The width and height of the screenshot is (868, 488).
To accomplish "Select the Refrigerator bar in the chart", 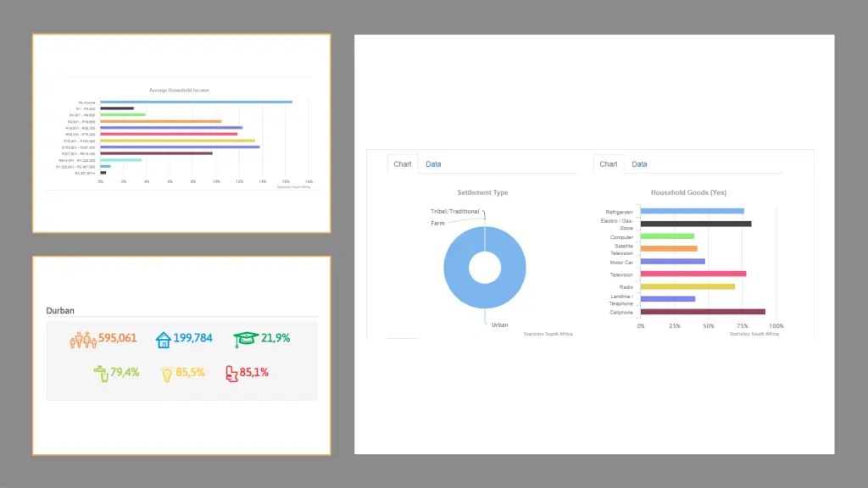I will coord(692,211).
